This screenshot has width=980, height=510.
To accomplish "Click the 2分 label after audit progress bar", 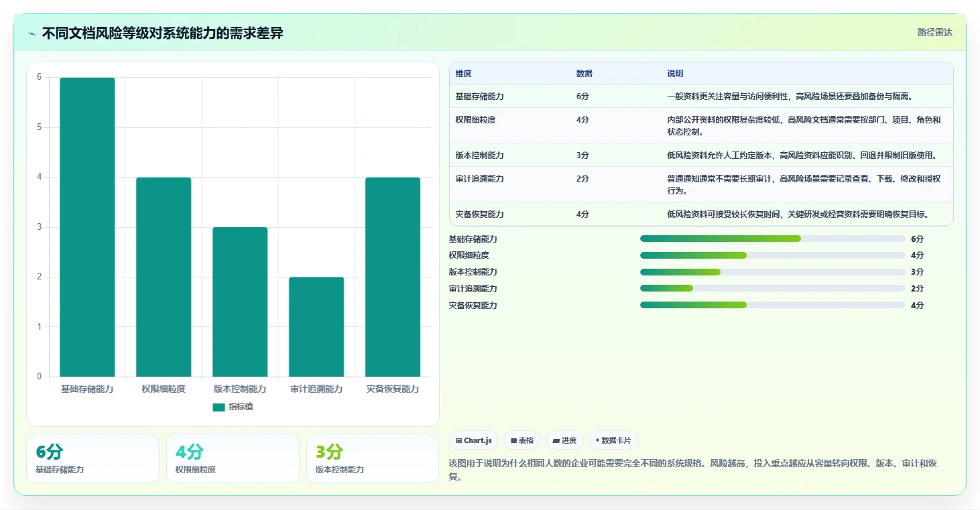I will point(917,288).
